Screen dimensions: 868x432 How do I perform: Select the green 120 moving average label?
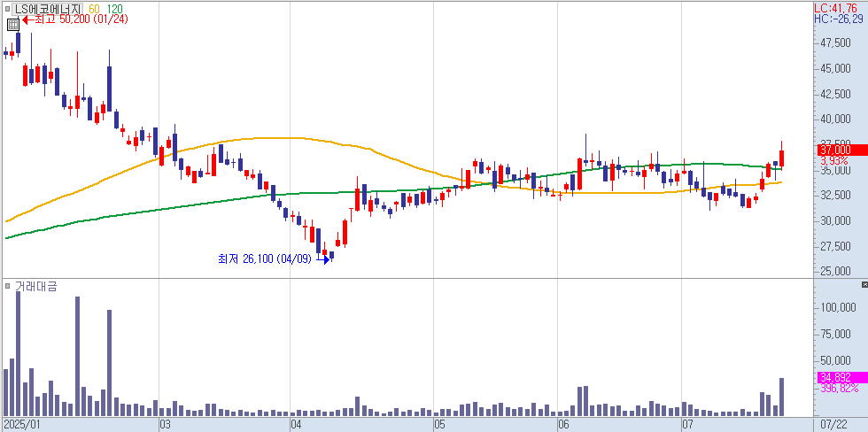114,9
